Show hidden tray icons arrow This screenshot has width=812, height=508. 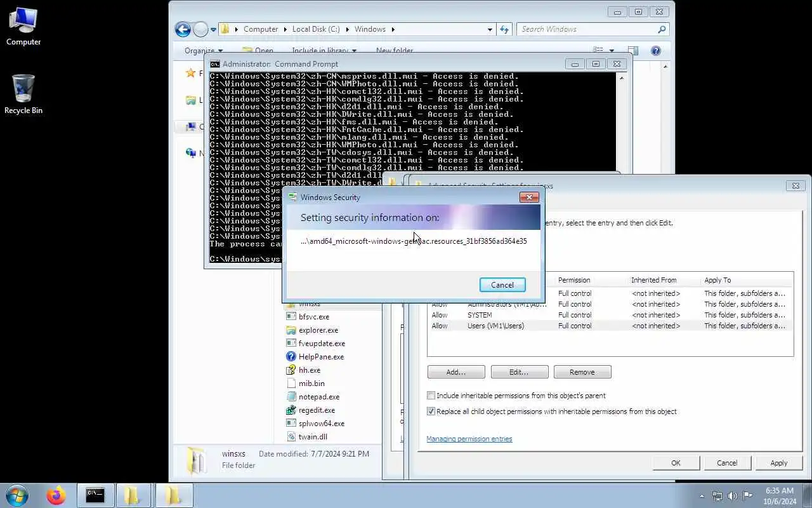point(702,496)
